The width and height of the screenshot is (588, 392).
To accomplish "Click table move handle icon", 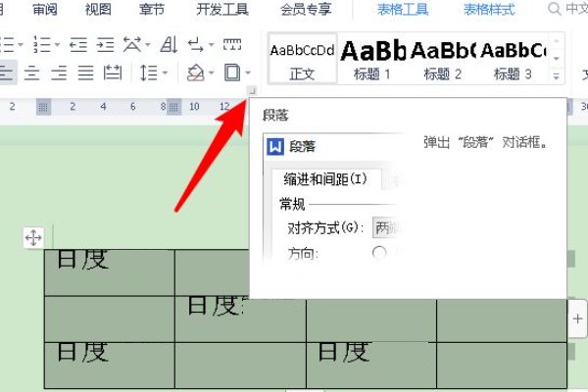I will point(33,238).
